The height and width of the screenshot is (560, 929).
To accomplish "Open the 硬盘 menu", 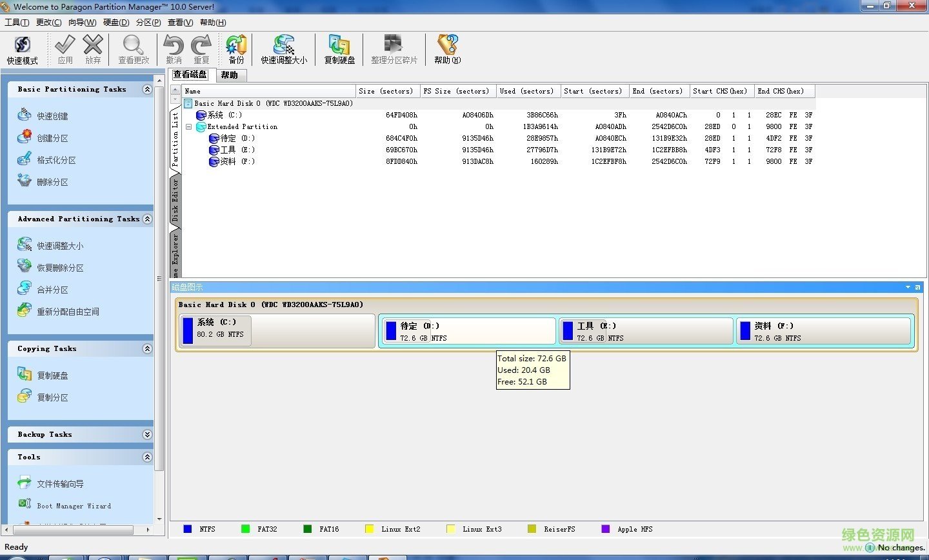I will (116, 22).
